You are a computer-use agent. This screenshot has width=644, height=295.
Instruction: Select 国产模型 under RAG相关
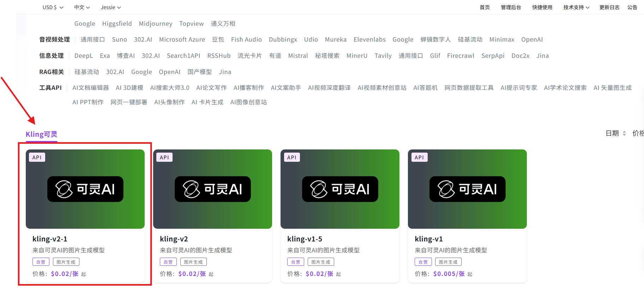coord(200,72)
